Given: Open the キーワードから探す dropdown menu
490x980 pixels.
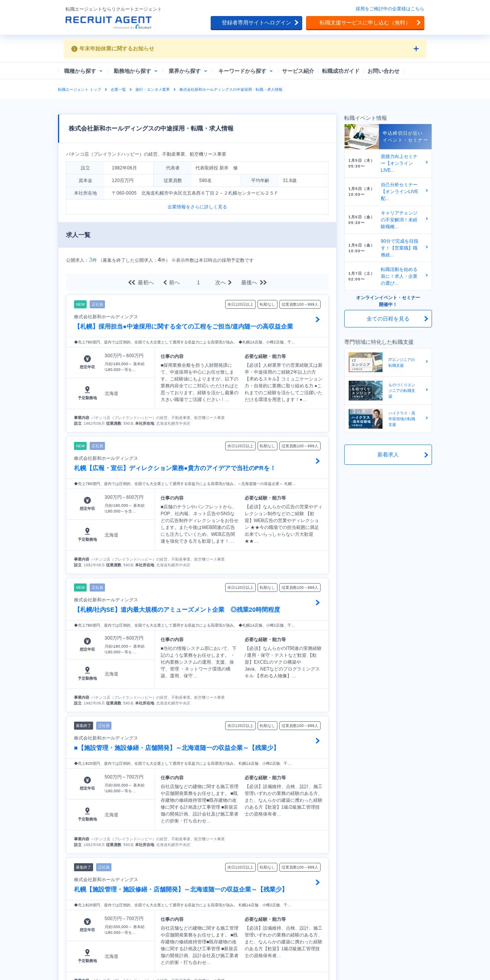Looking at the screenshot, I should pyautogui.click(x=245, y=71).
